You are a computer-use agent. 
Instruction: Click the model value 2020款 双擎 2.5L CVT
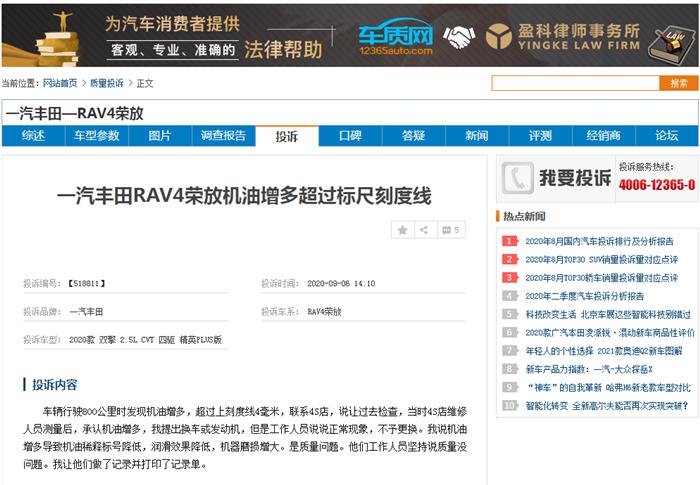tap(146, 340)
